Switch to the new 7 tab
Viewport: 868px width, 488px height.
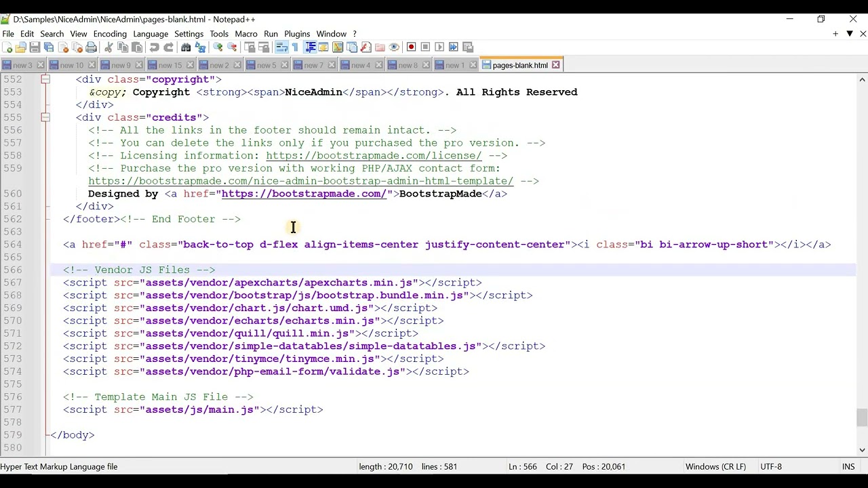point(313,65)
